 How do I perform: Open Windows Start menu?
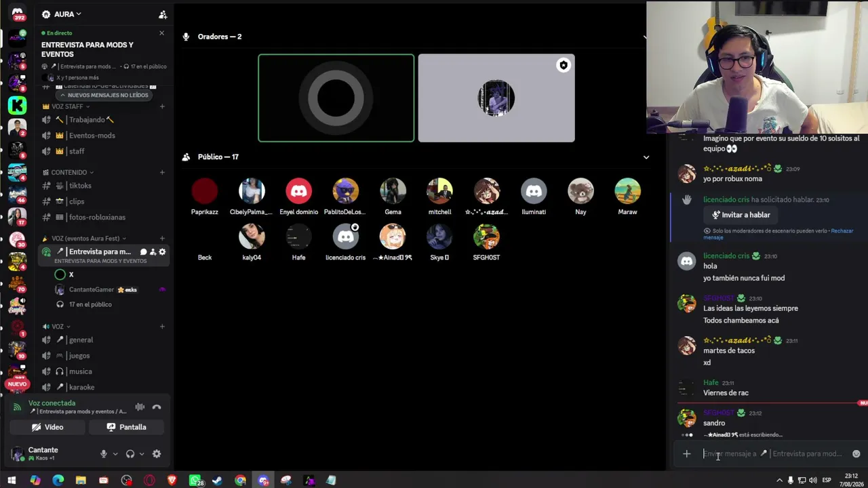[x=12, y=481]
